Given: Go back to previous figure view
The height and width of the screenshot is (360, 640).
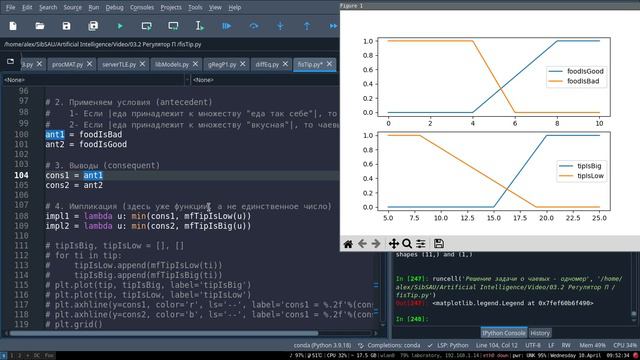Looking at the screenshot, I should (362, 244).
